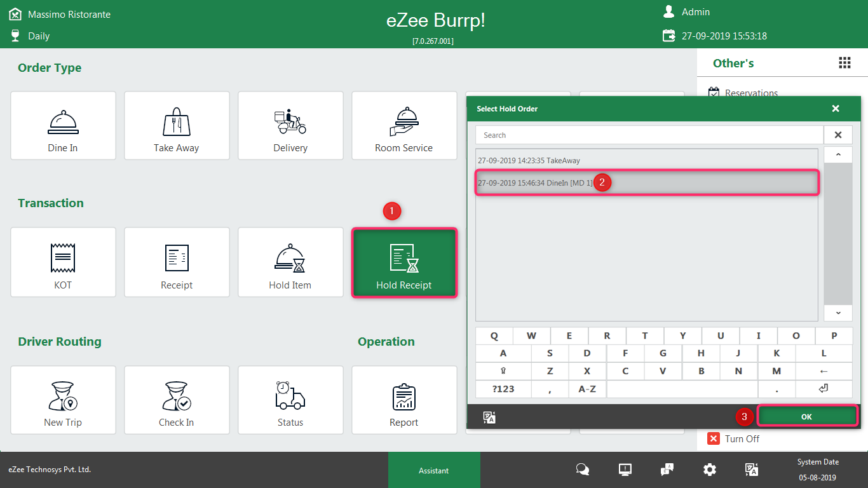Tap the D key on on-screen keyboard
This screenshot has height=488, width=868.
click(x=587, y=353)
